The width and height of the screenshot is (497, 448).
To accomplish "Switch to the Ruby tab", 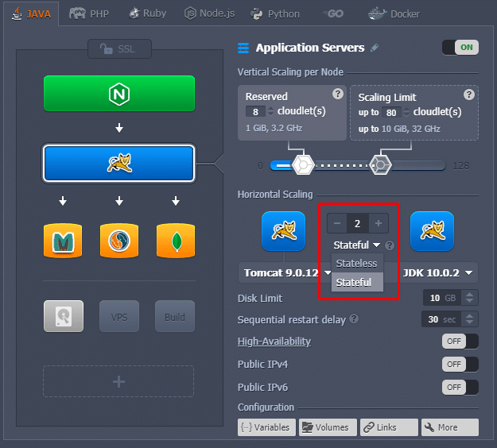I will tap(147, 14).
